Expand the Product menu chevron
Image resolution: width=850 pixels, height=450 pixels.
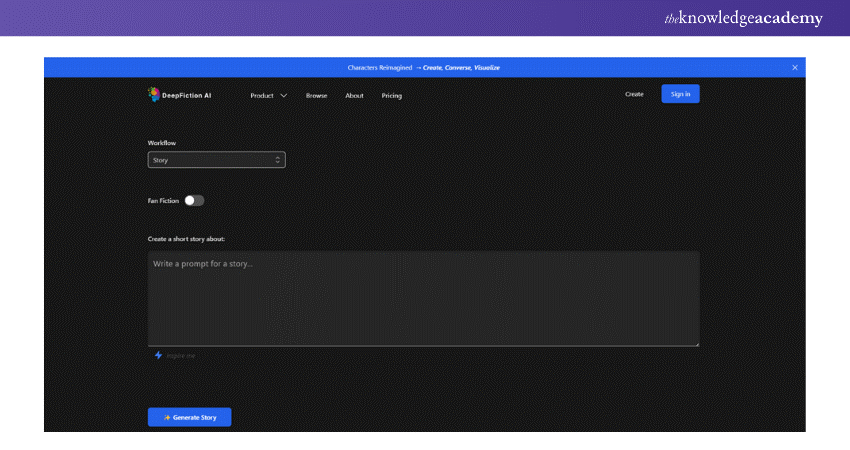(284, 95)
